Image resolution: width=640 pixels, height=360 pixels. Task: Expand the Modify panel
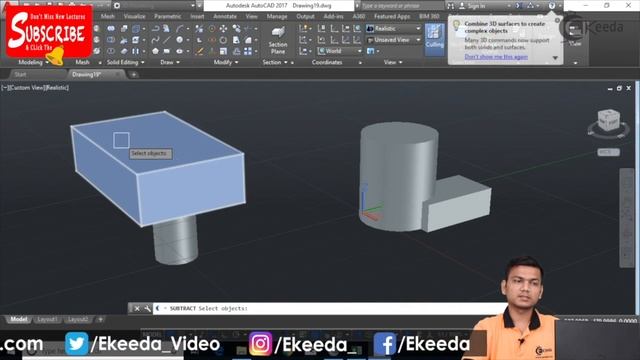click(x=226, y=62)
